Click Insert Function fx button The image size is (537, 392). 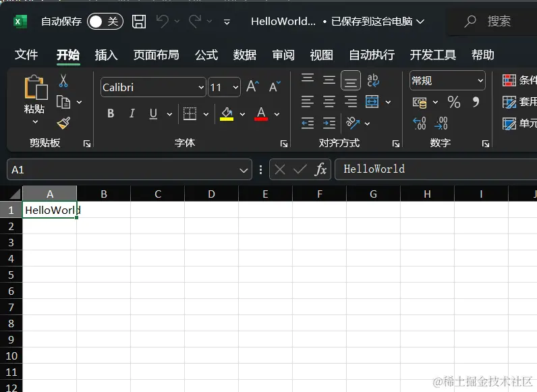click(320, 169)
